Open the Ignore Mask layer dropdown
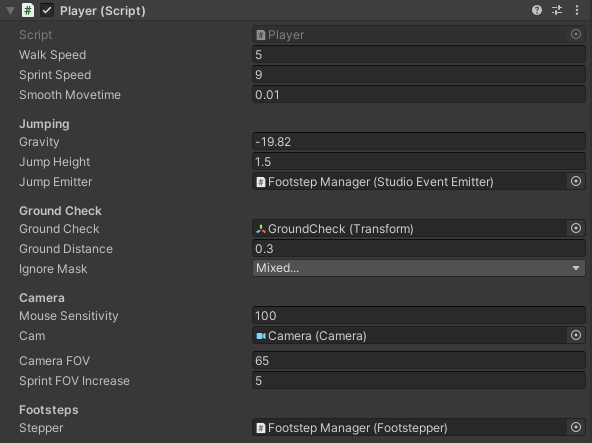 [419, 268]
